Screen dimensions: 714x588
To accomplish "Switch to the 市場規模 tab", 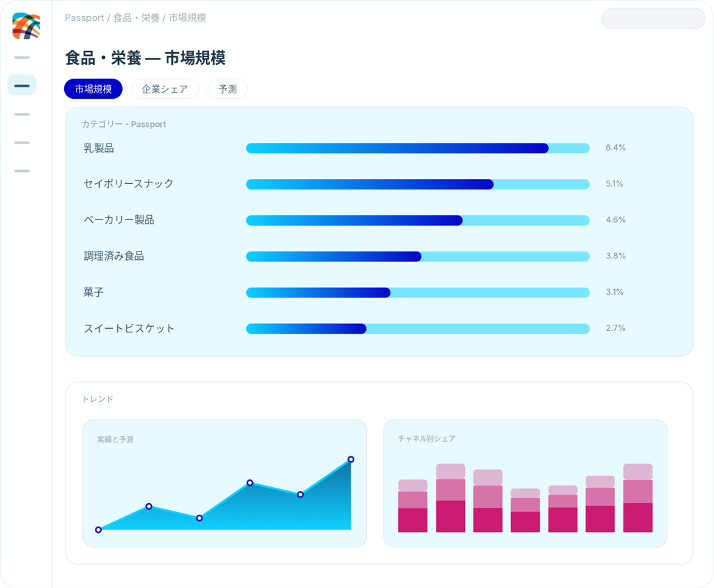I will pyautogui.click(x=93, y=88).
